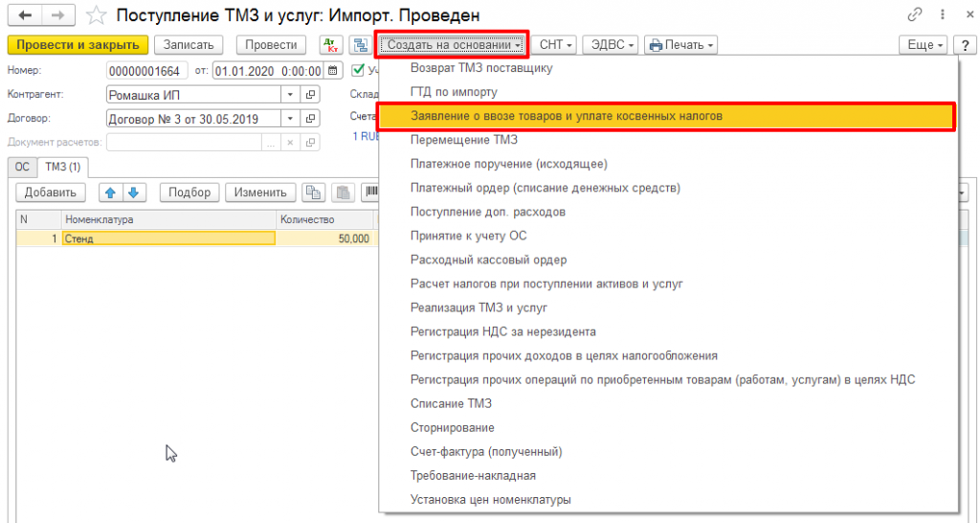
Task: Open the Еще dropdown menu
Action: (924, 45)
